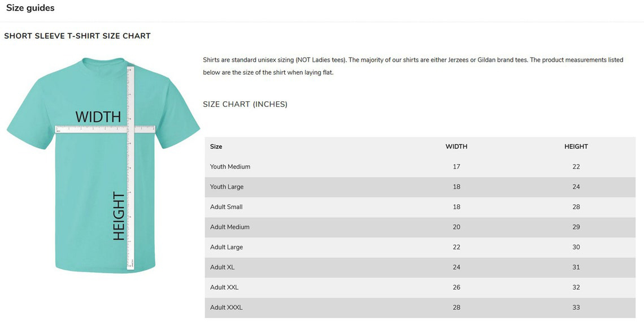
Task: Select the Youth Large row label
Action: point(227,187)
